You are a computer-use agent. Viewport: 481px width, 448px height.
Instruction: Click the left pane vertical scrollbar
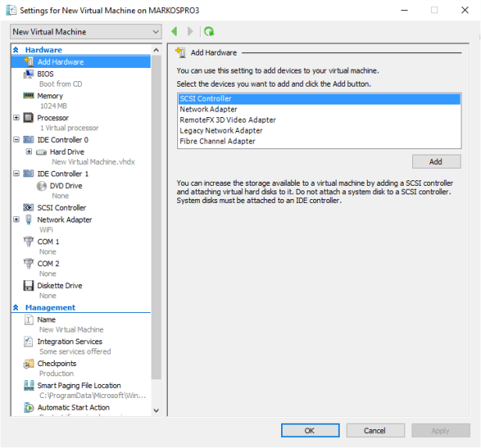[156, 234]
